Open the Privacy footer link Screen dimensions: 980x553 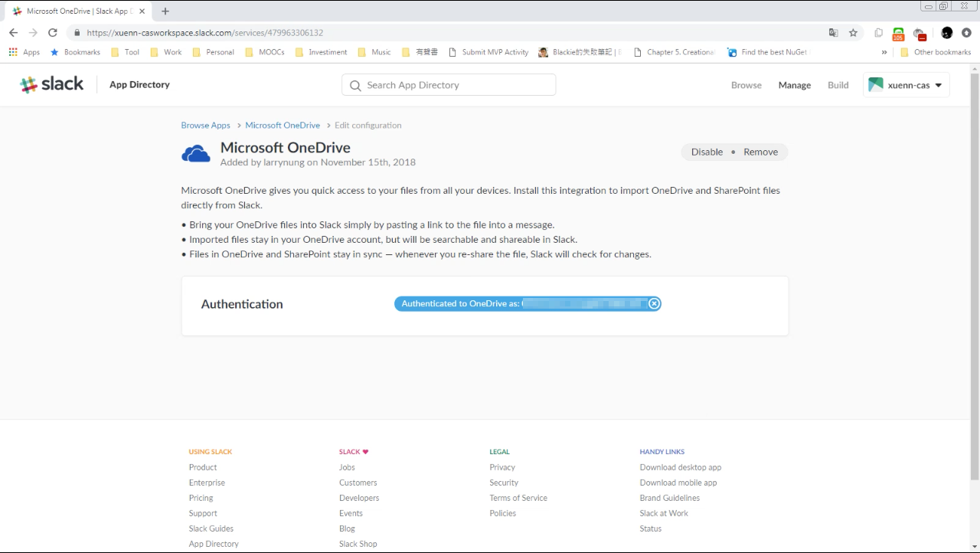[502, 467]
